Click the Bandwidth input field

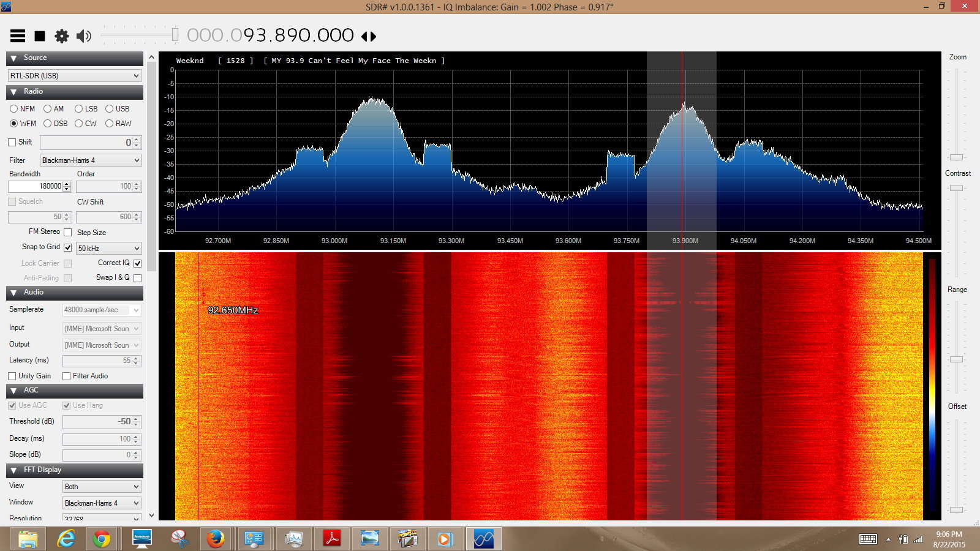coord(36,186)
